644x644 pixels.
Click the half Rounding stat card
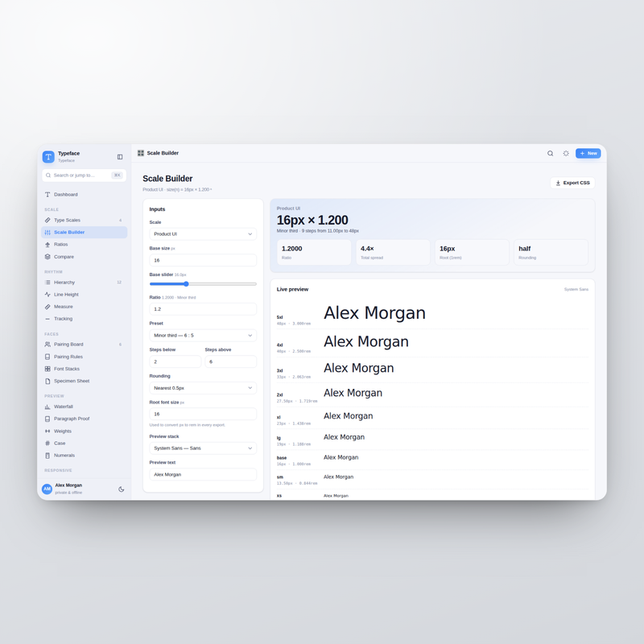(551, 252)
